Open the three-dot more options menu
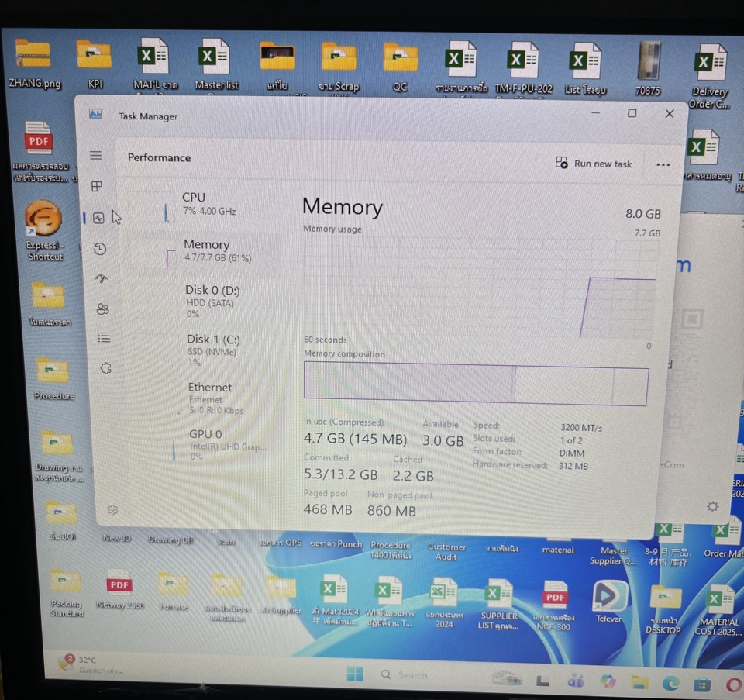Image resolution: width=744 pixels, height=700 pixels. coord(663,165)
